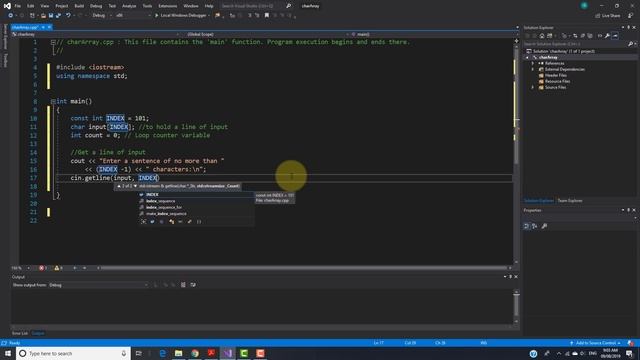This screenshot has width=640, height=360.
Task: Open the Extensions menu
Action: pyautogui.click(x=168, y=6)
